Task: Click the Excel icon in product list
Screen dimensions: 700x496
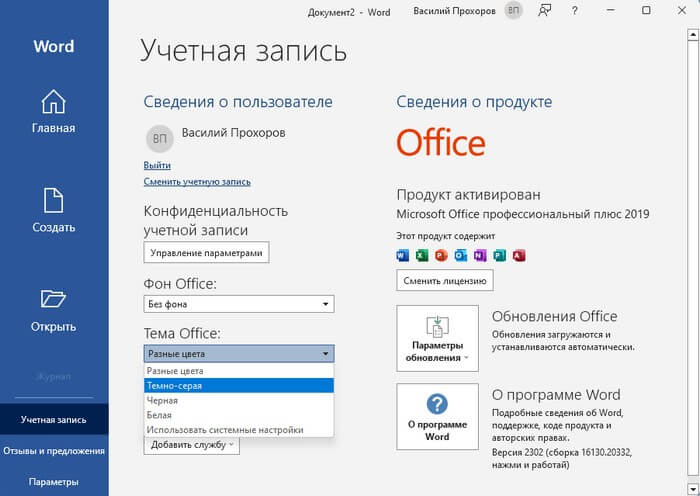Action: (422, 256)
